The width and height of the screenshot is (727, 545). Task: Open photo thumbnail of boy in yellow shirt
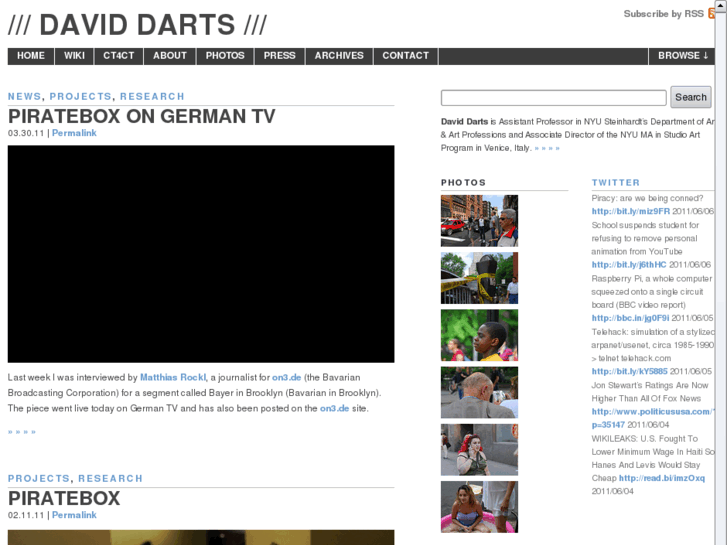479,335
